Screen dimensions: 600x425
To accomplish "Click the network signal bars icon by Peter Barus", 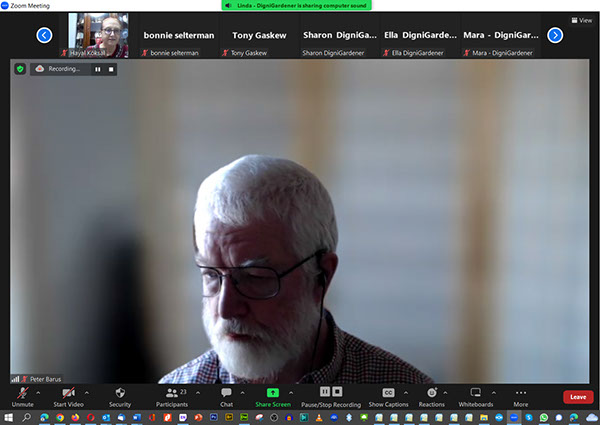I will (15, 379).
